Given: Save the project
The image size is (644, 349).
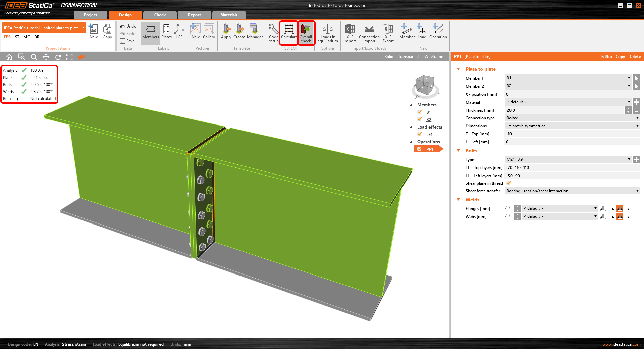Looking at the screenshot, I should point(128,41).
